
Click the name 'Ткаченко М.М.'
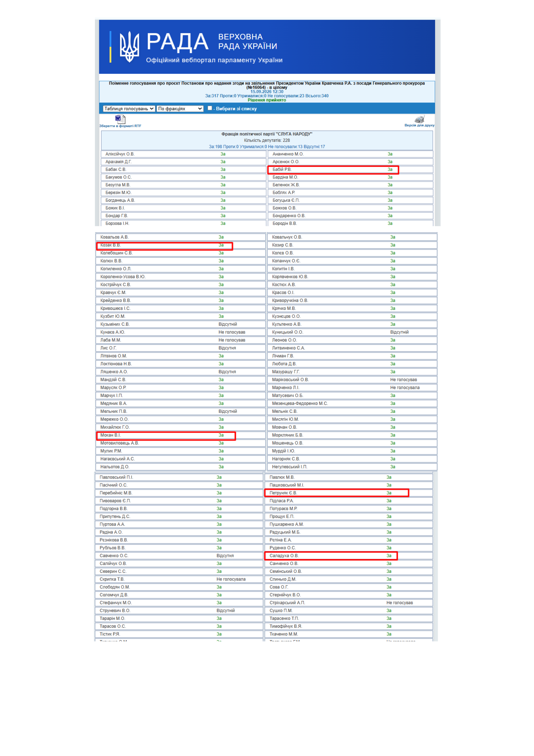[284, 634]
